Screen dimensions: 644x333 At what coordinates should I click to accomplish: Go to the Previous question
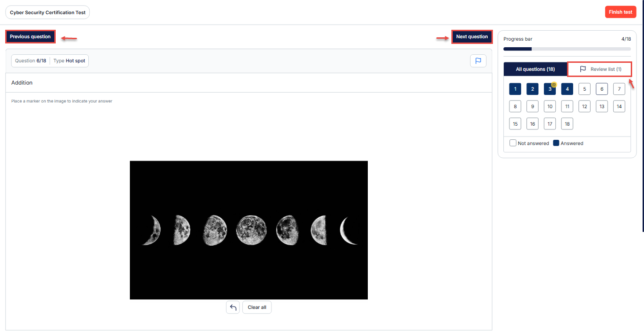30,37
